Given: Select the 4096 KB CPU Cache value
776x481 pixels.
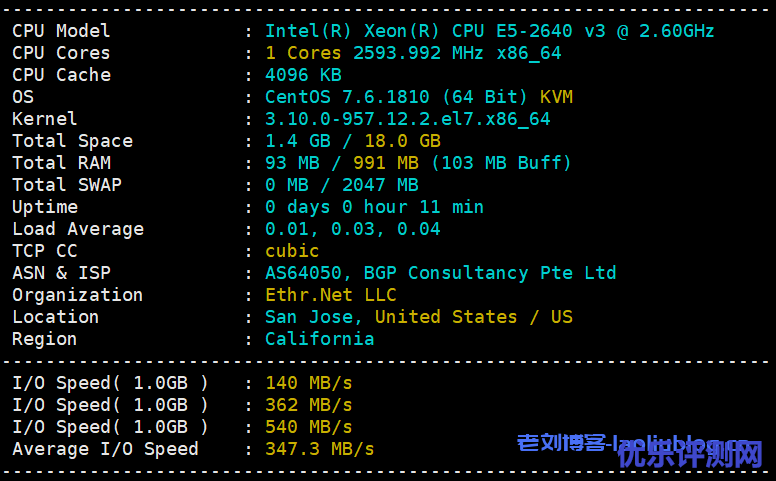Looking at the screenshot, I should click(x=303, y=75).
